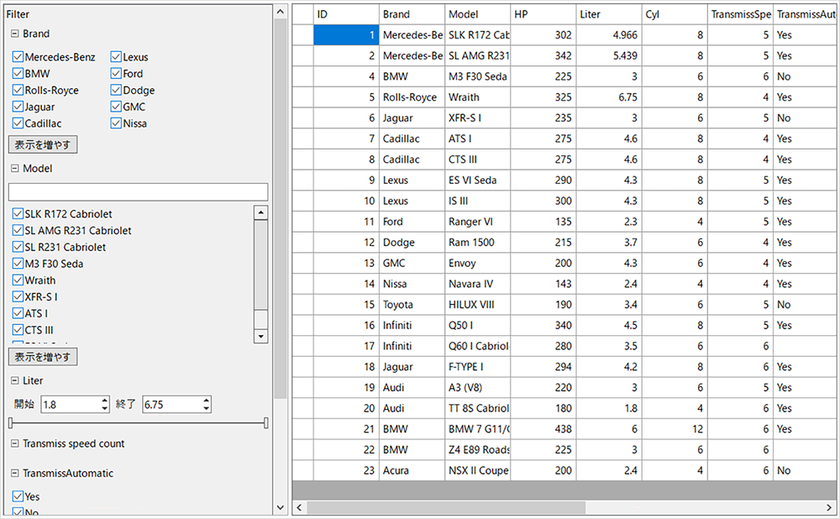Select the Acura brand cell
This screenshot has height=519, width=840.
(x=412, y=471)
